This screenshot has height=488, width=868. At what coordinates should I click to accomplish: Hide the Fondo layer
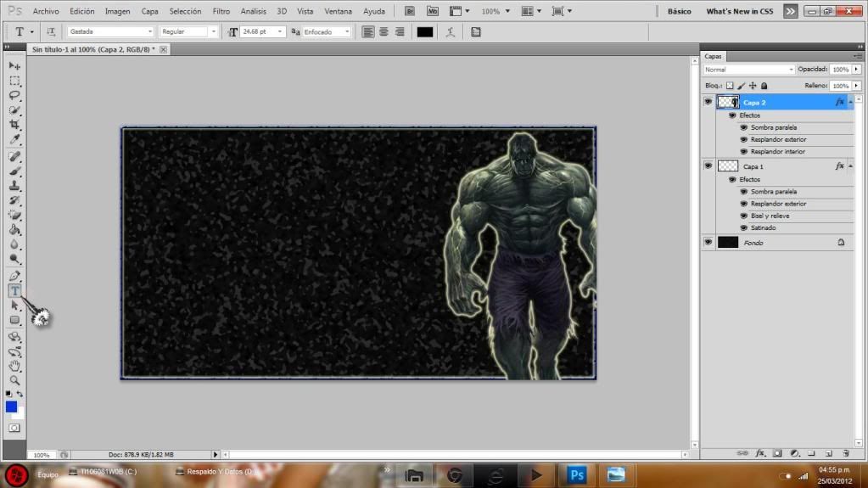pyautogui.click(x=708, y=242)
